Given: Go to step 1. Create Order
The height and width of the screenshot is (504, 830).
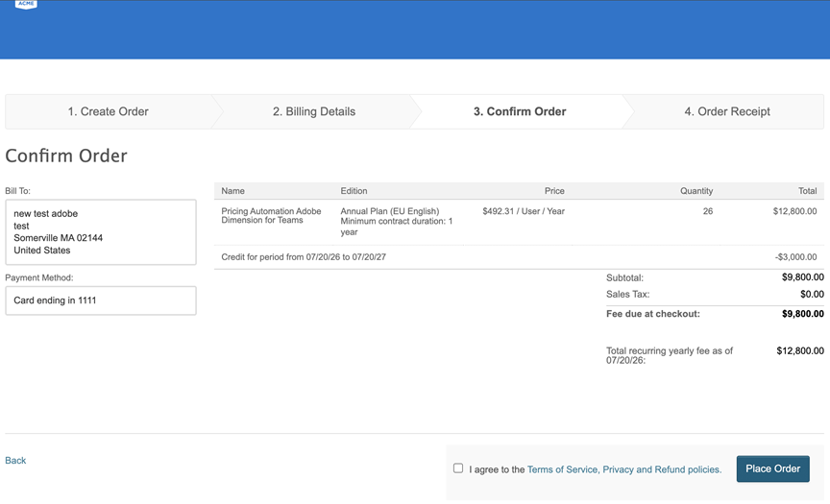Looking at the screenshot, I should click(108, 111).
